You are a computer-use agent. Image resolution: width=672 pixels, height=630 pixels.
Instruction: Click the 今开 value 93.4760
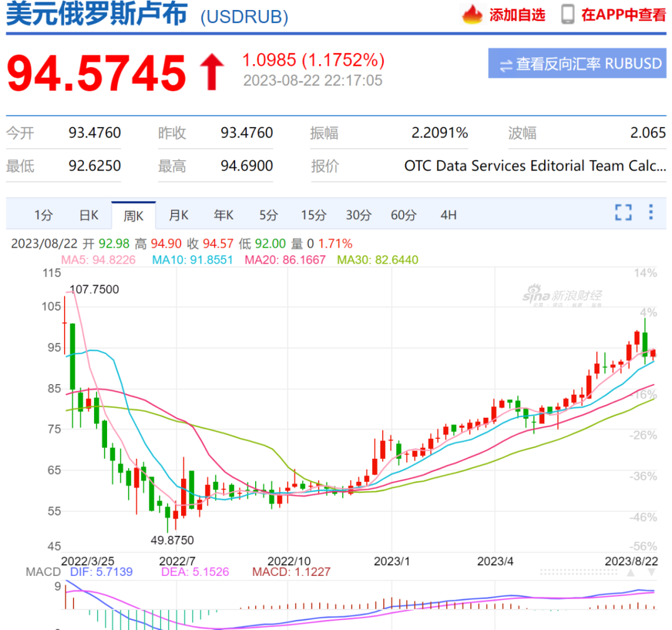click(95, 133)
